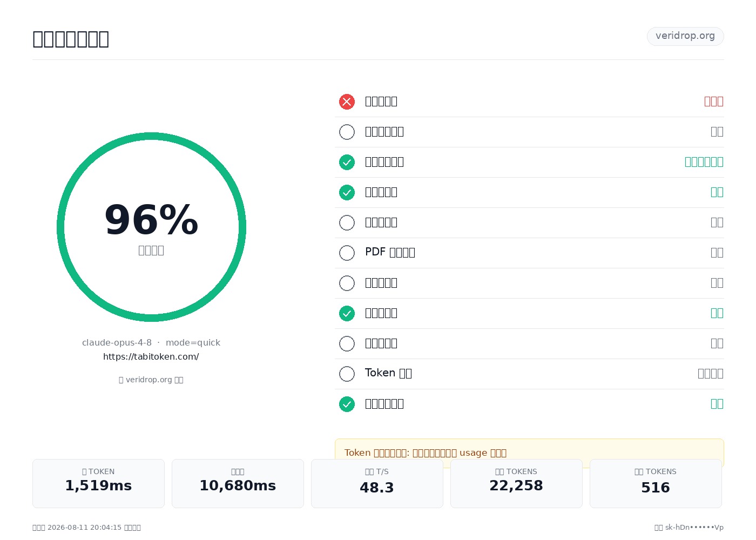The height and width of the screenshot is (540, 756).
Task: Click the 1,519ms first-token stat card
Action: pos(98,483)
